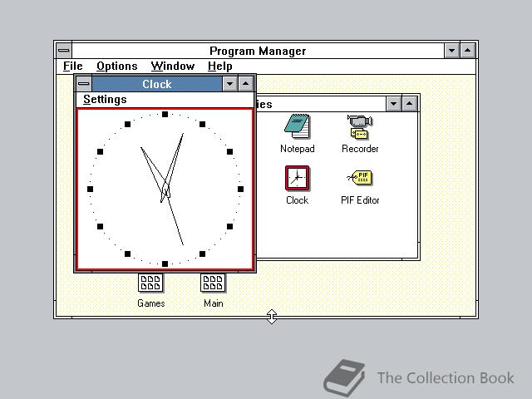The height and width of the screenshot is (399, 532).
Task: Open the File menu
Action: 73,66
